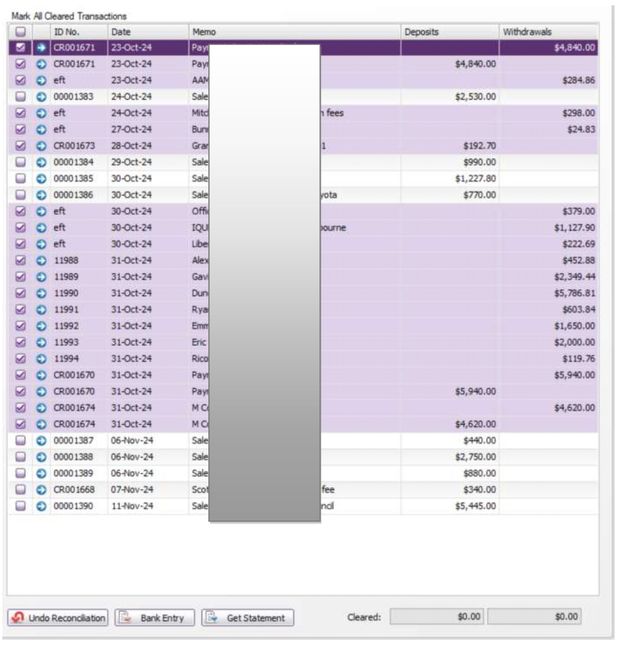Click arrow icon beside cheque 11990
The height and width of the screenshot is (652, 628).
click(41, 293)
